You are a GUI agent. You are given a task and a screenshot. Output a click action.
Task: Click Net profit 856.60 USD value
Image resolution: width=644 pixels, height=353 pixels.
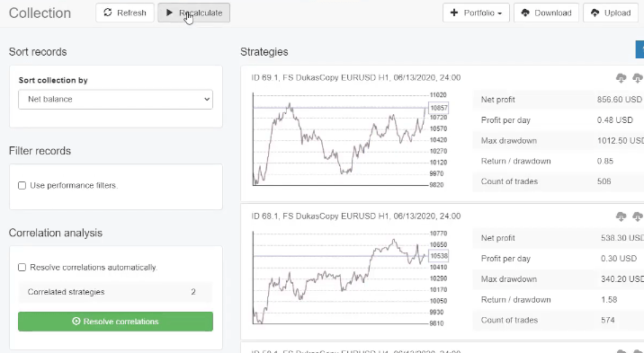click(620, 100)
